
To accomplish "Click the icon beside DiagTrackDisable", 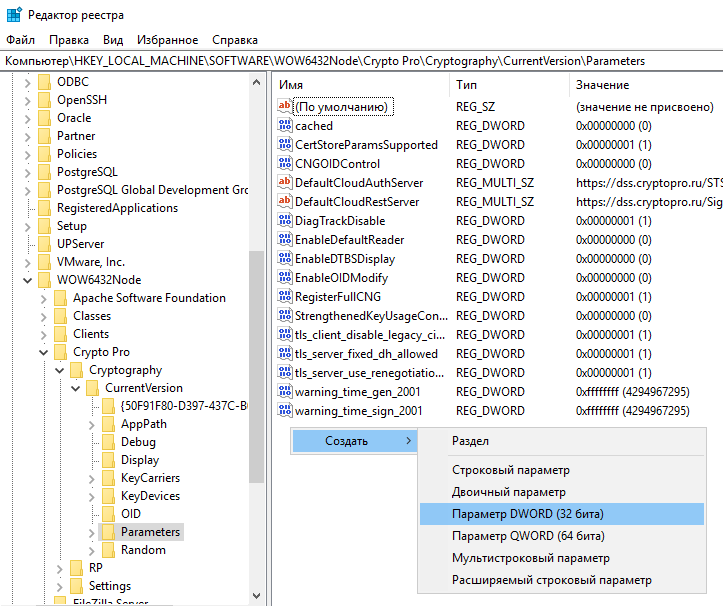I will coord(284,220).
